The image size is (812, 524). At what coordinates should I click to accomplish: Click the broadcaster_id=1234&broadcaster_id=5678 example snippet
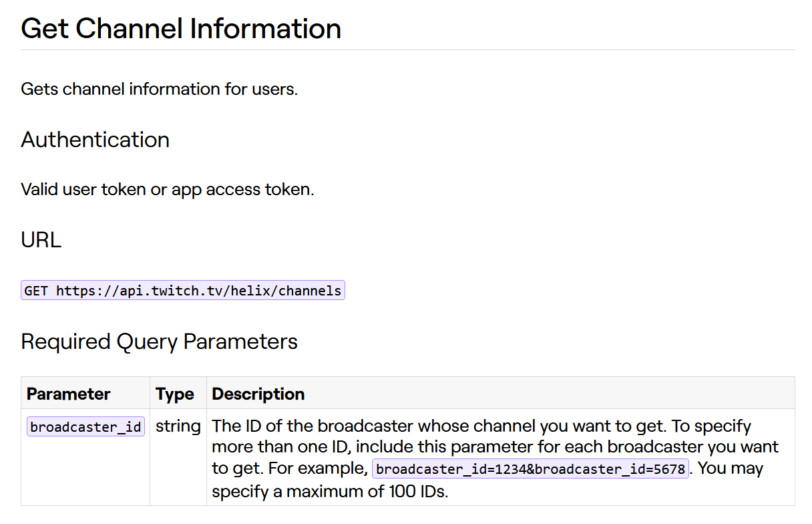(x=530, y=468)
